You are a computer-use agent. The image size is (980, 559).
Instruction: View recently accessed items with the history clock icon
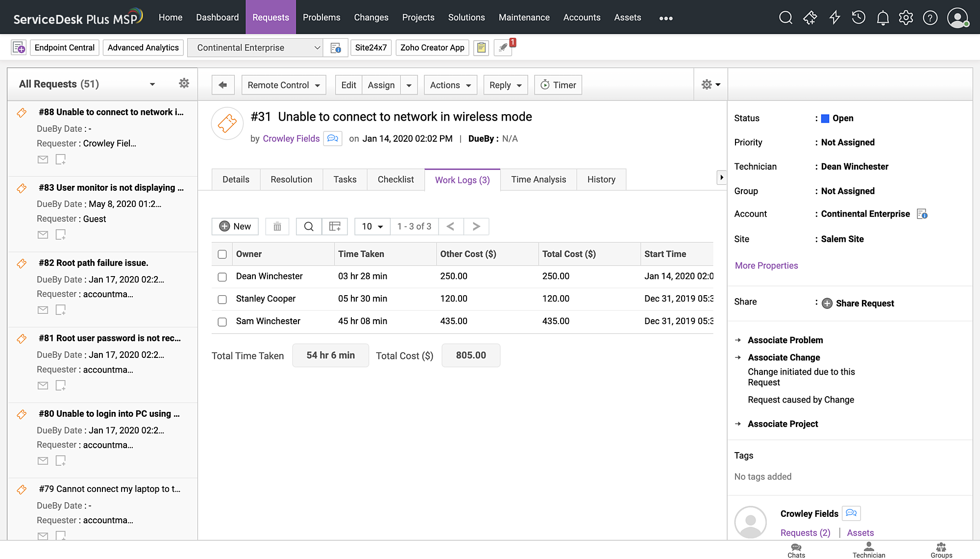[x=858, y=17]
